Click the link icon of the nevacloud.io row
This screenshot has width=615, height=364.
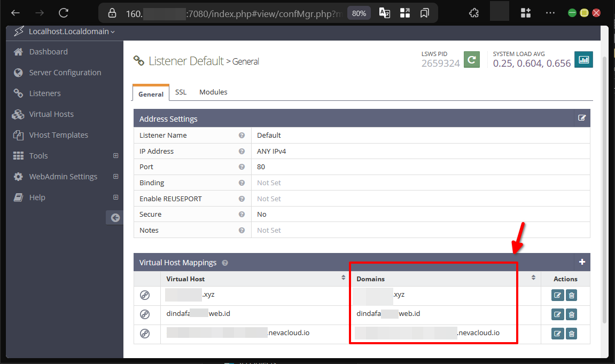(x=145, y=334)
